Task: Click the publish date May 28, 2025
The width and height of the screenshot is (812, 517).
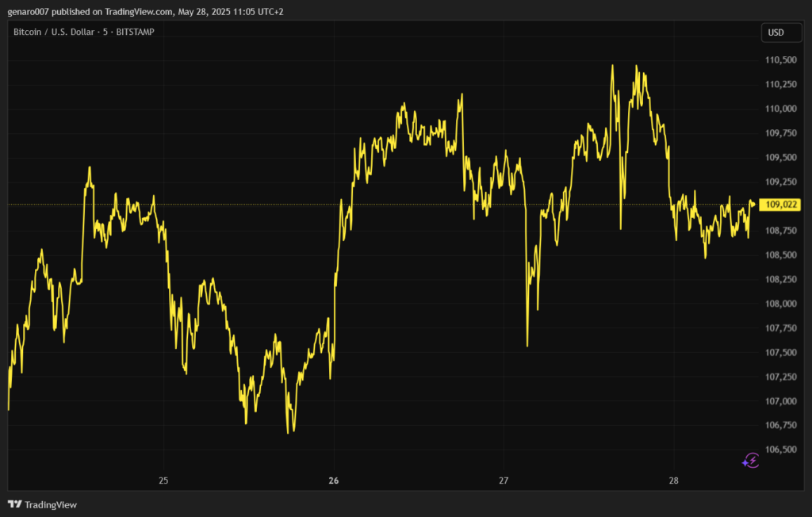Action: point(212,12)
